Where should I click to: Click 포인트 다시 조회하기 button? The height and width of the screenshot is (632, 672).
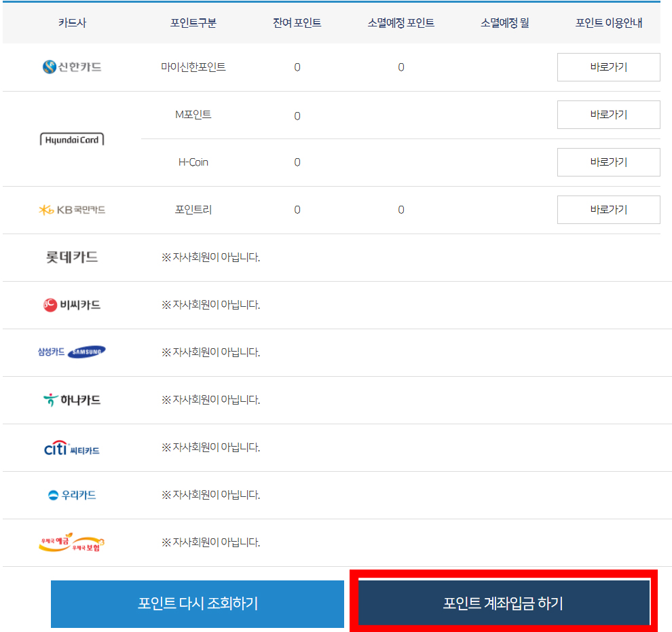click(197, 603)
